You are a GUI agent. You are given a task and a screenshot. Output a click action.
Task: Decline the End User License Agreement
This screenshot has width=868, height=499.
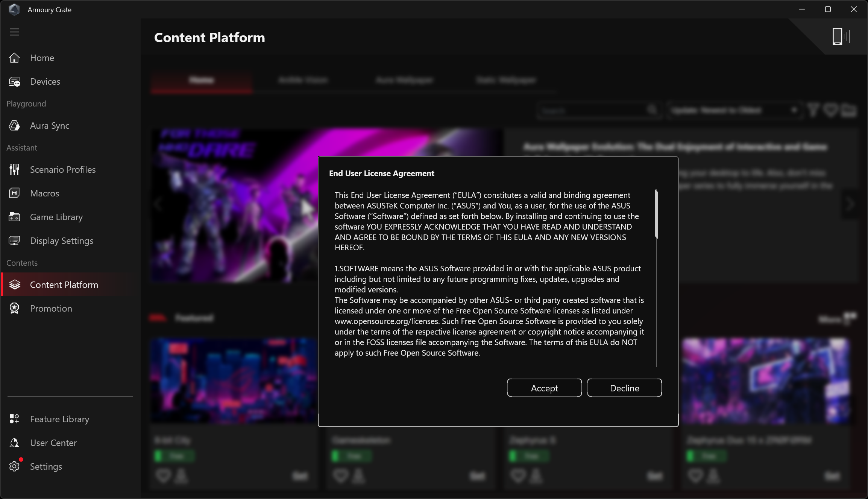coord(624,388)
